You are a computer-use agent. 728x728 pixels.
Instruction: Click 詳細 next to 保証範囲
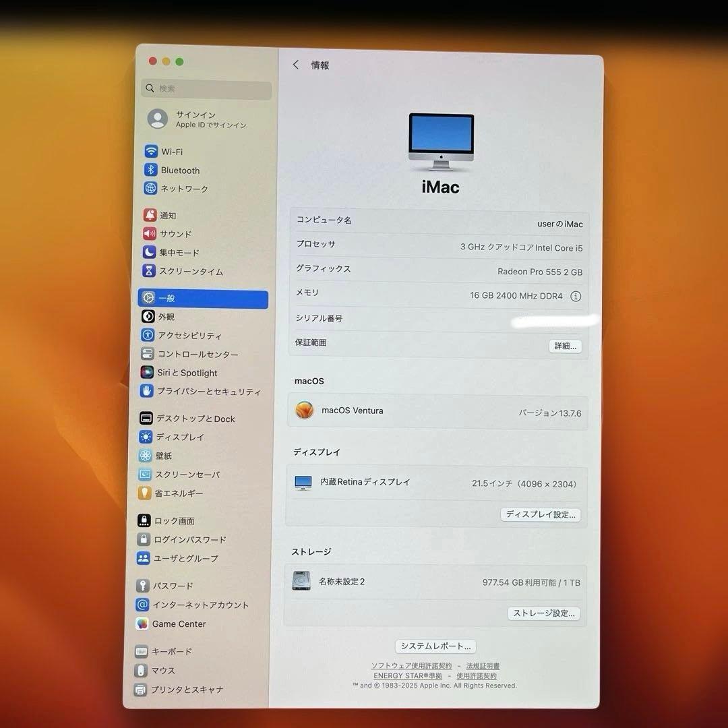point(565,346)
